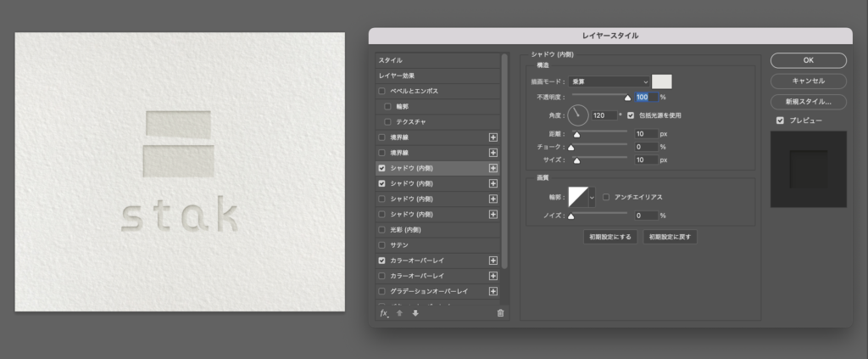Open the 輪郭 contour picker dropdown arrow
This screenshot has width=868, height=359.
(x=592, y=197)
